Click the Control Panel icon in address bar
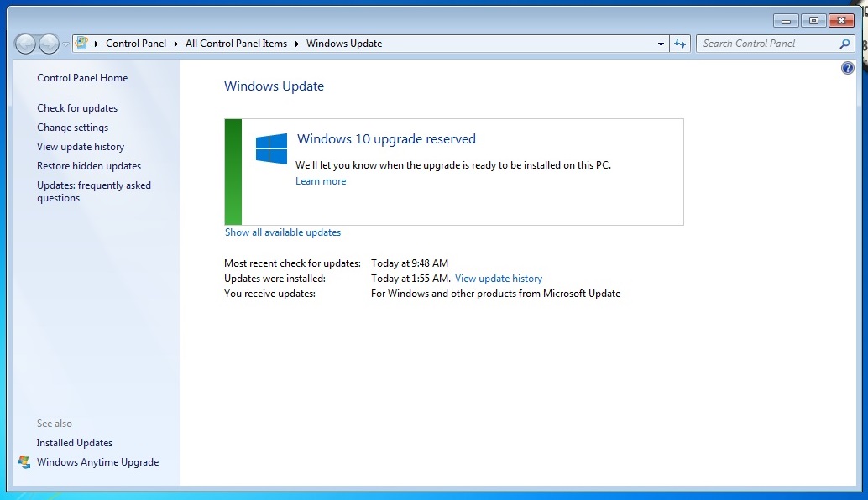This screenshot has height=500, width=868. pyautogui.click(x=81, y=43)
